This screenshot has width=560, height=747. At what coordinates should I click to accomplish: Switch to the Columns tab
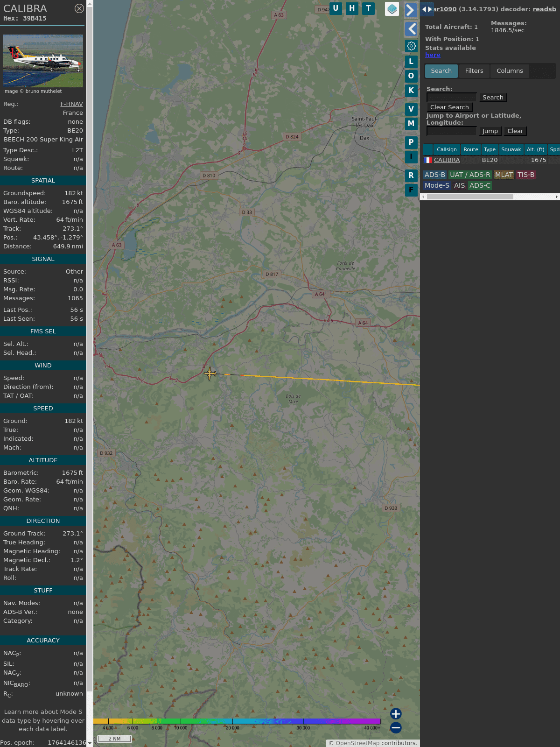[x=510, y=71]
